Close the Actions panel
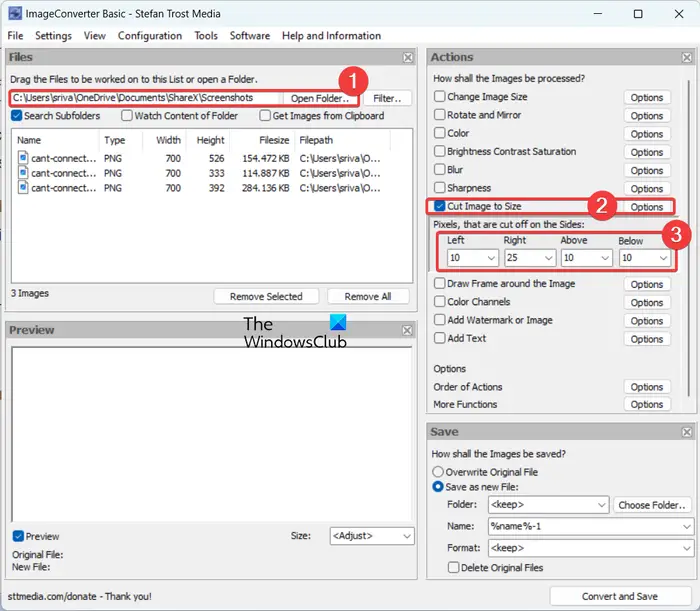Viewport: 700px width, 611px height. tap(687, 57)
